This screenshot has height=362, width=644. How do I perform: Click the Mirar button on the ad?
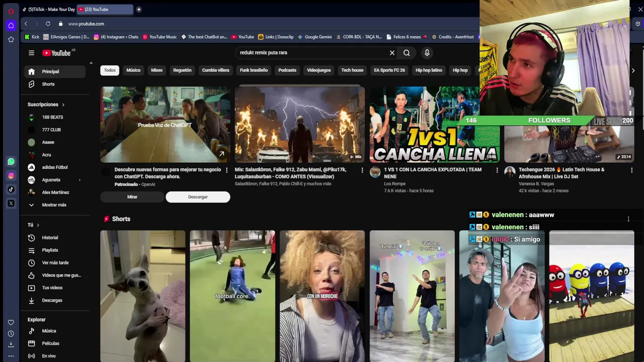[x=132, y=197]
